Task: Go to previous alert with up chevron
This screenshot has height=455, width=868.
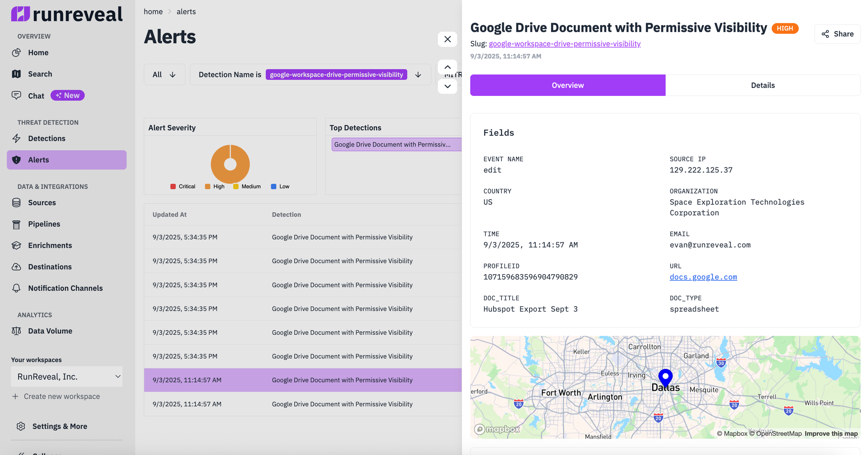Action: point(447,67)
